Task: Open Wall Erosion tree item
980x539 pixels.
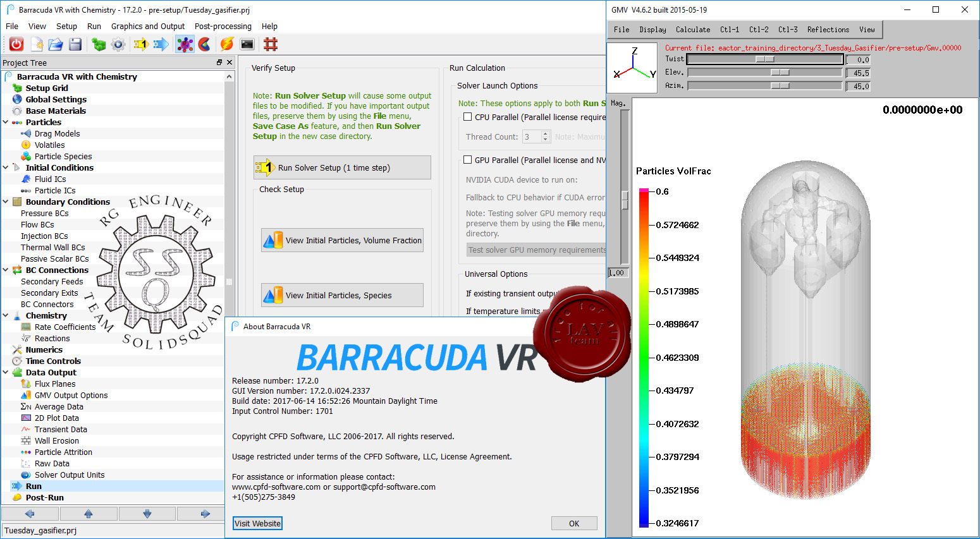Action: coord(57,440)
